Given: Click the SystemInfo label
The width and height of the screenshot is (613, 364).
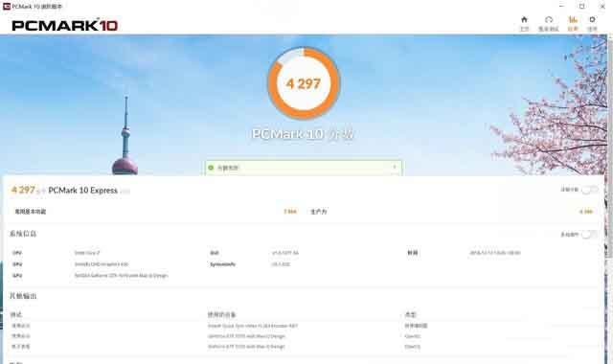Looking at the screenshot, I should tap(222, 264).
